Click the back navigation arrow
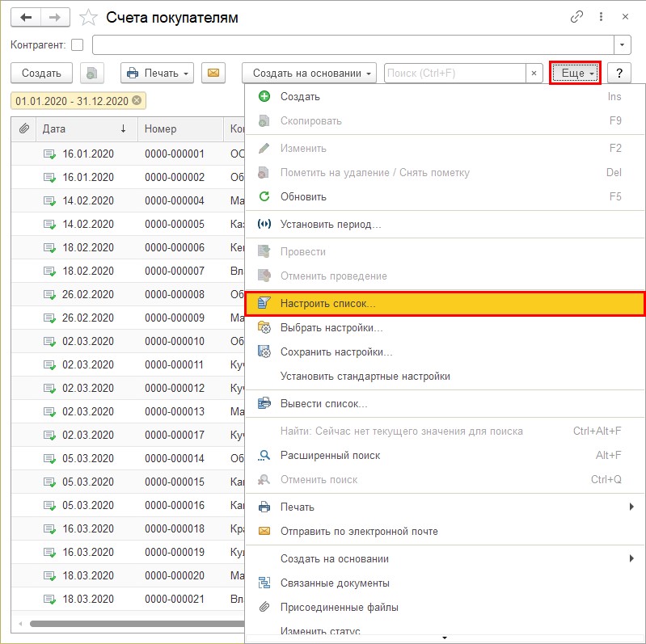The width and height of the screenshot is (646, 644). click(25, 17)
